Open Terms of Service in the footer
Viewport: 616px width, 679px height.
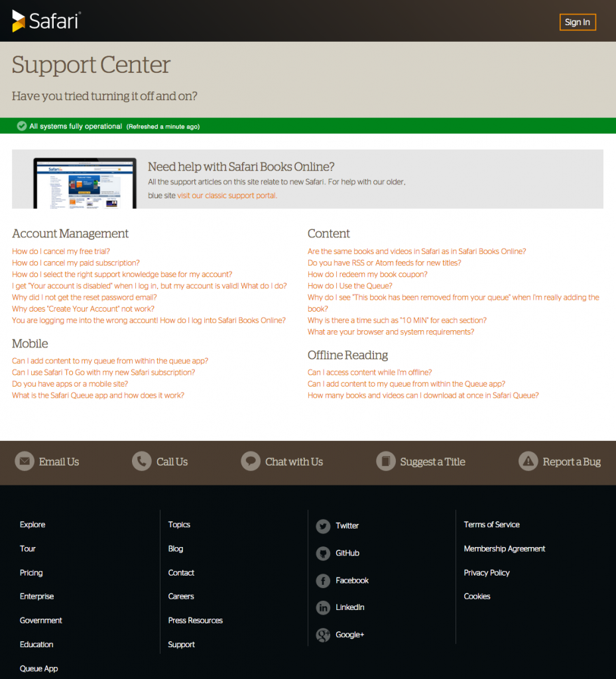492,525
